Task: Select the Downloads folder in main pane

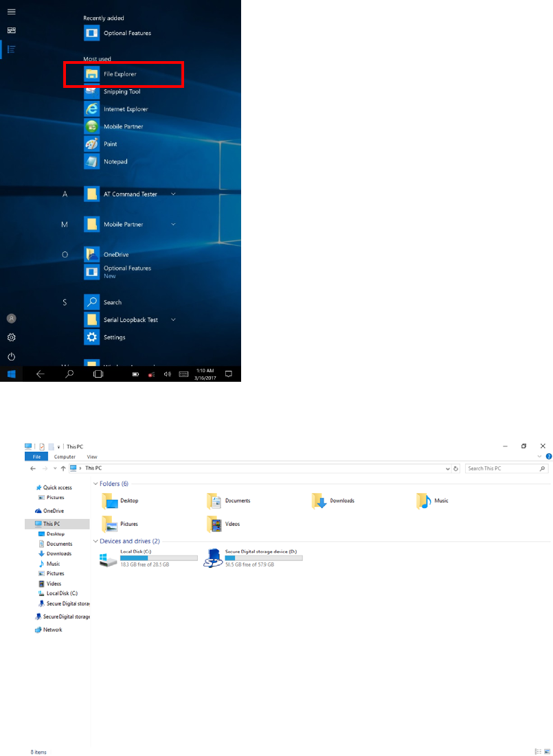Action: 333,501
